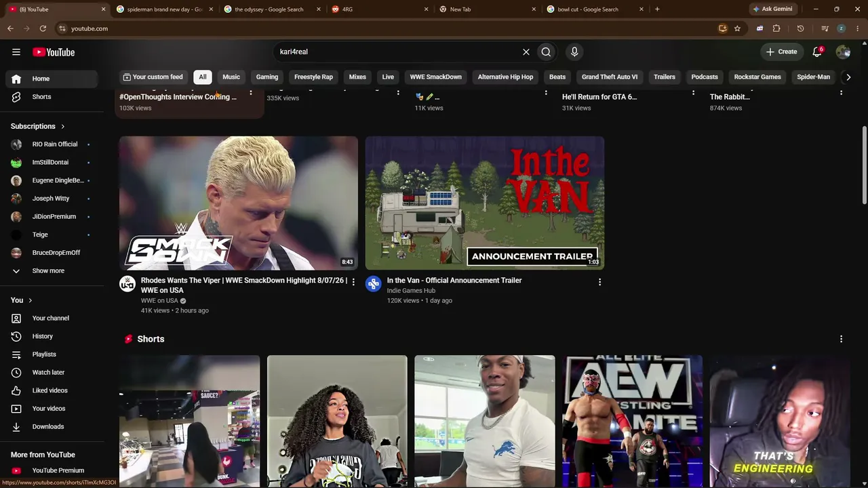This screenshot has height=488, width=868.
Task: Play the SmackDown Cody Rhodes thumbnail
Action: [239, 203]
